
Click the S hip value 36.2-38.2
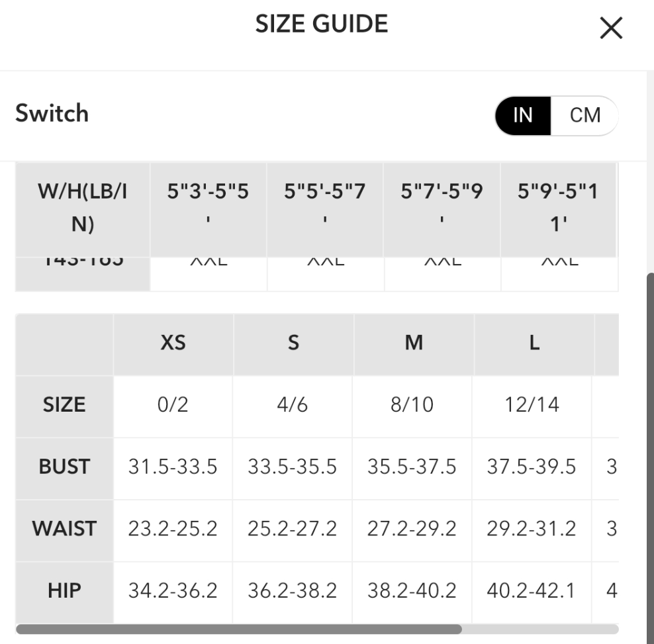tap(293, 591)
